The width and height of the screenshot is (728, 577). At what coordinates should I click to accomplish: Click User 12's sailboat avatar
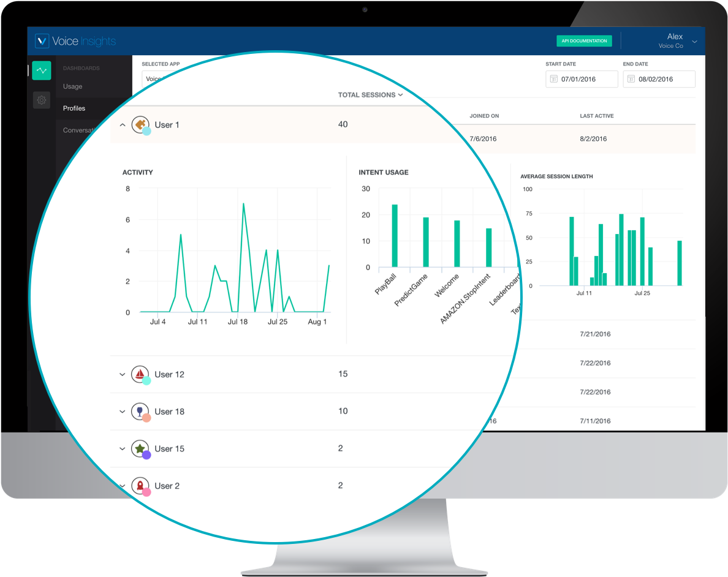click(x=140, y=374)
